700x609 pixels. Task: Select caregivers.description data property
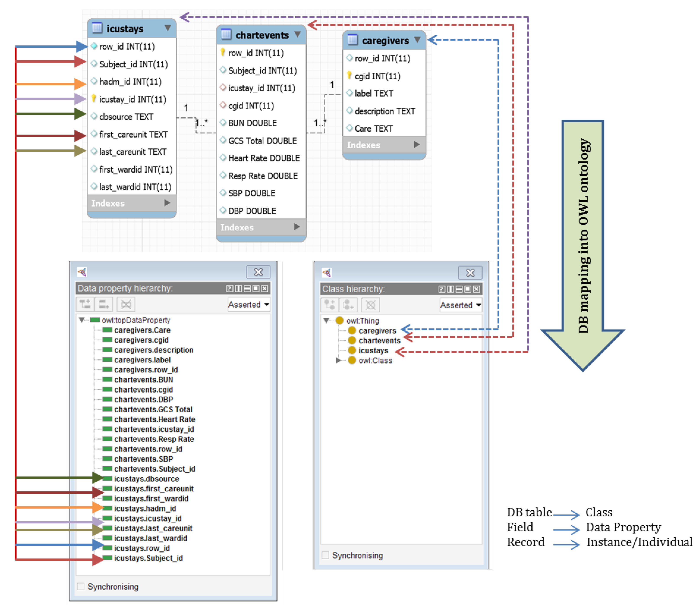pyautogui.click(x=153, y=350)
